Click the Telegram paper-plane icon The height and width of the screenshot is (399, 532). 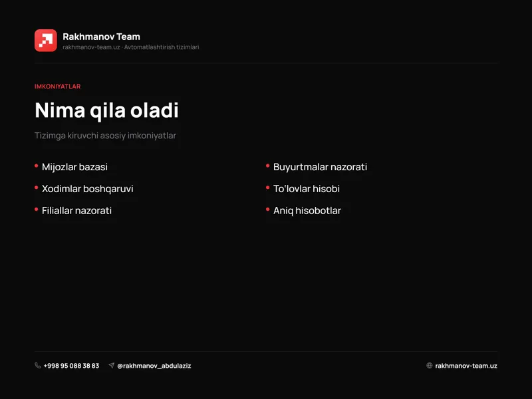(x=111, y=365)
